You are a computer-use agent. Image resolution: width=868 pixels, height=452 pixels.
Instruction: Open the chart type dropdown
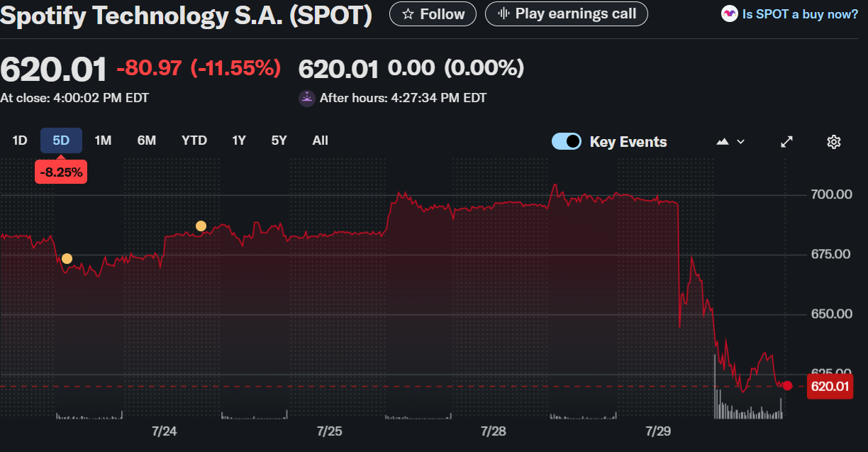pos(730,141)
